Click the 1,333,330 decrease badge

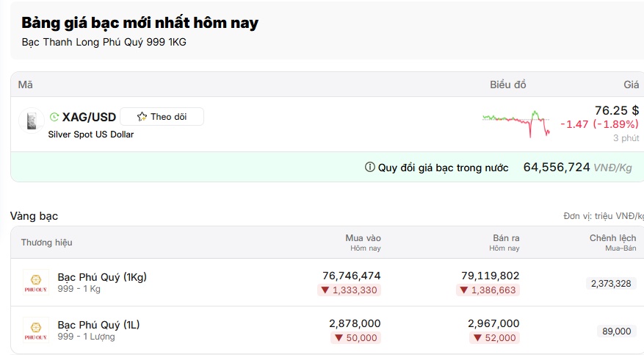coord(349,290)
